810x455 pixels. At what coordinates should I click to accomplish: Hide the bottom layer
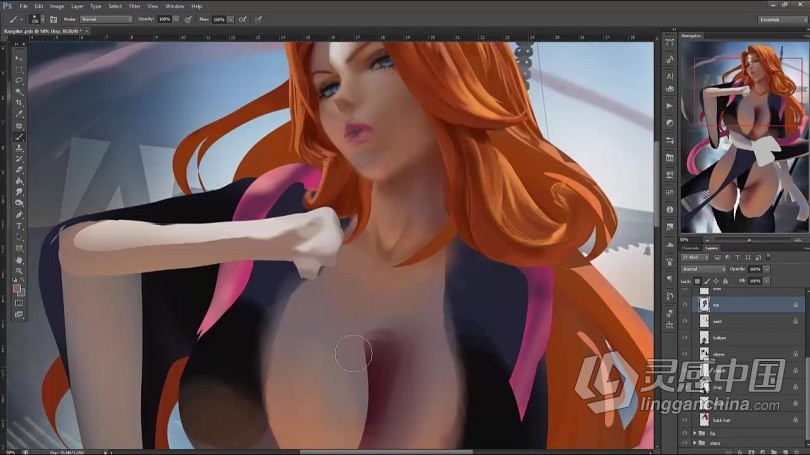click(x=685, y=338)
